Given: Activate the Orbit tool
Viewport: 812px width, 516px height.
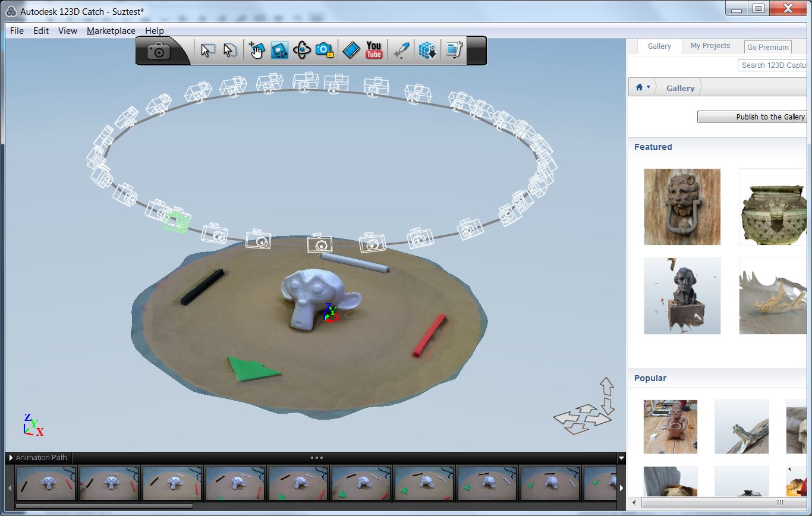Looking at the screenshot, I should click(x=302, y=51).
